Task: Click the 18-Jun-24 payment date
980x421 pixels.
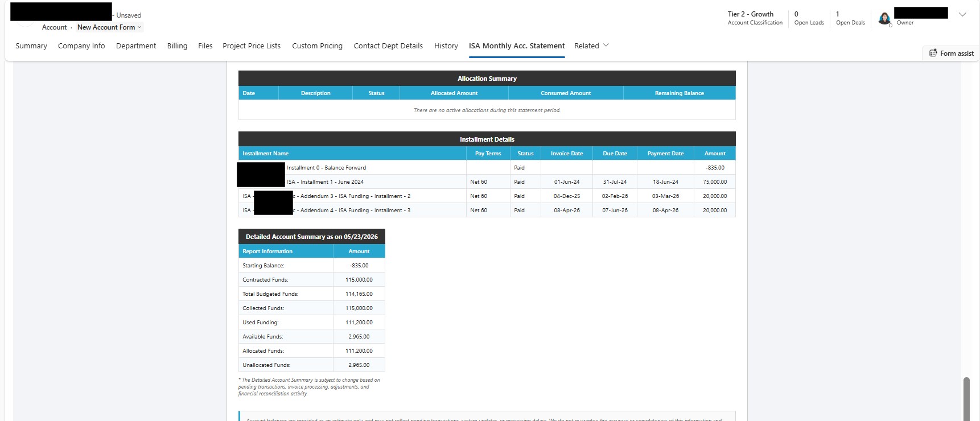Action: [665, 181]
